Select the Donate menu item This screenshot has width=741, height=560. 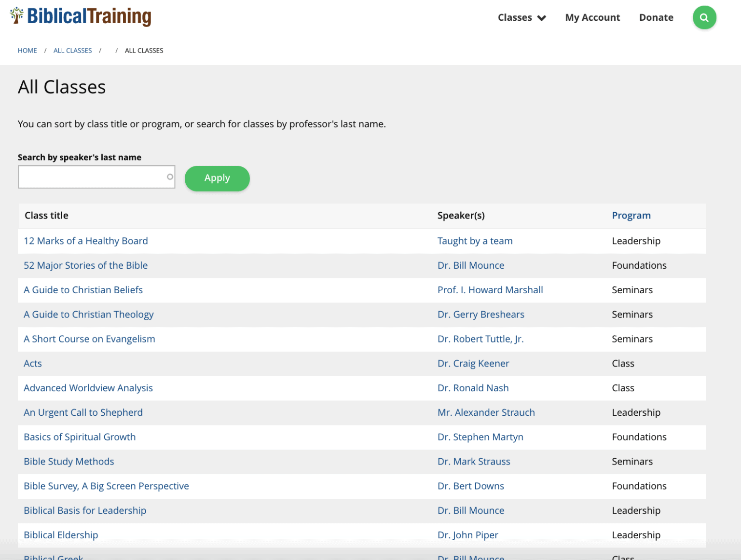[x=656, y=17]
